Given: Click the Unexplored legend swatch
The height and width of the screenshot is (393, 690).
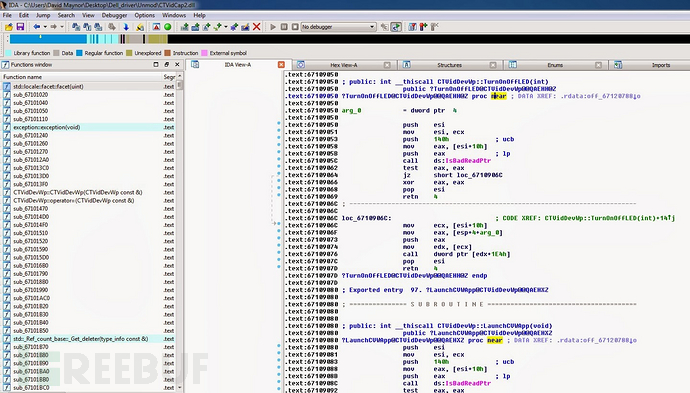Looking at the screenshot, I should click(129, 53).
